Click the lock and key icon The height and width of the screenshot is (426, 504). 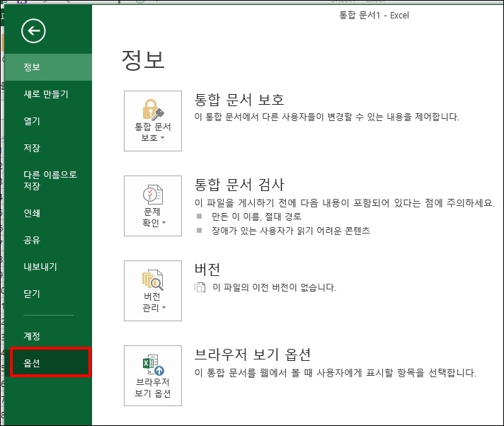point(153,110)
